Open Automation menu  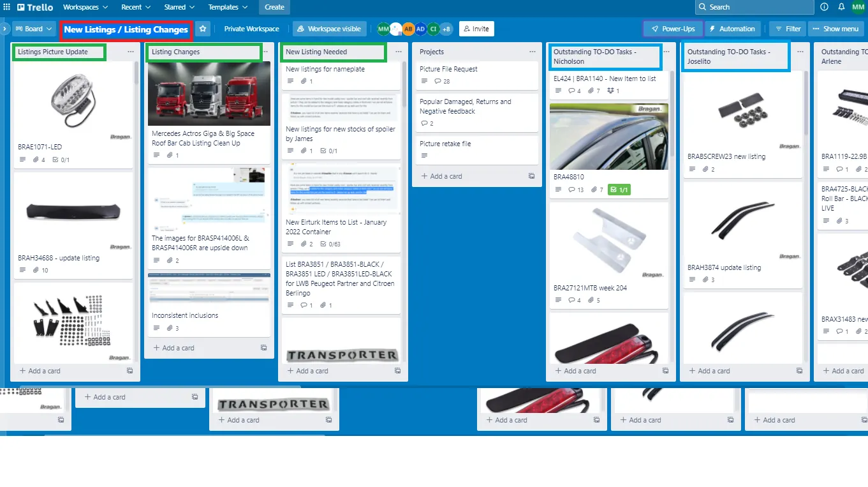click(732, 29)
